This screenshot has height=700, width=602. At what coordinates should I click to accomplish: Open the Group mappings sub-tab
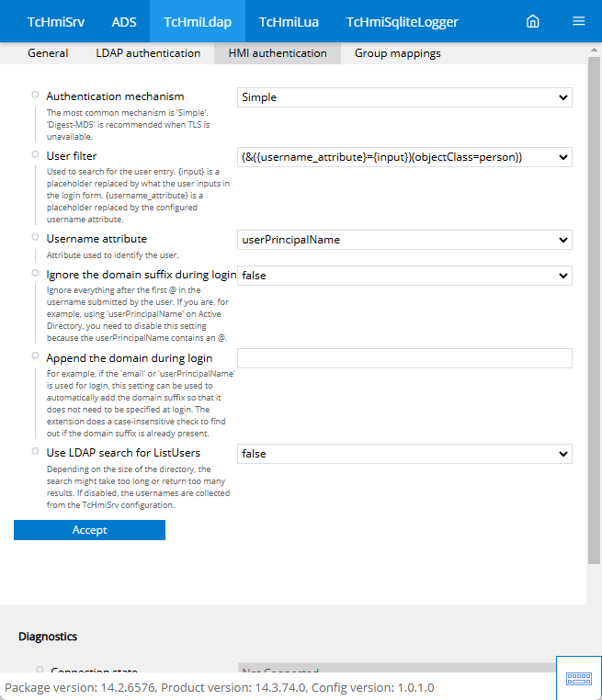397,53
